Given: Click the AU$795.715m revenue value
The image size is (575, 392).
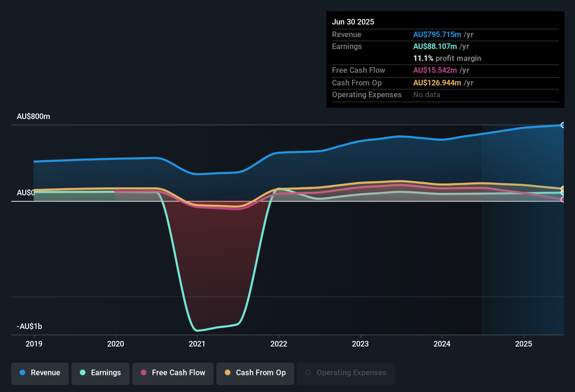Looking at the screenshot, I should pos(437,34).
